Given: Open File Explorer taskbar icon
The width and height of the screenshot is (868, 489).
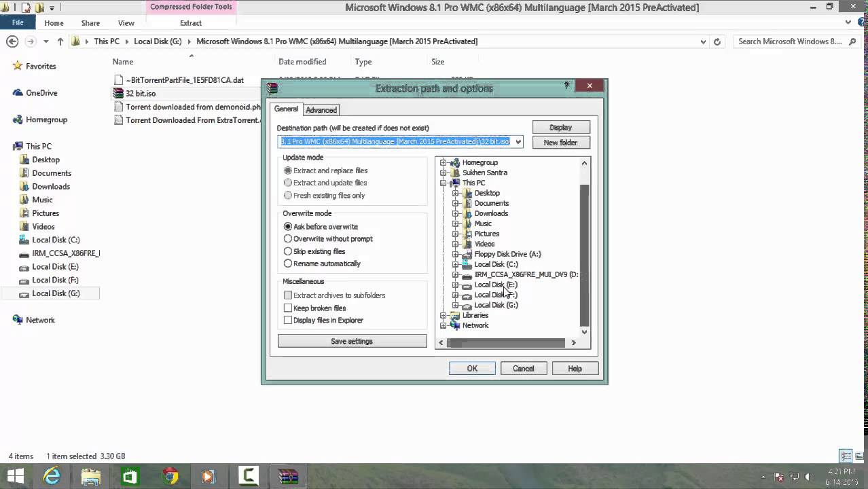Looking at the screenshot, I should [x=91, y=476].
